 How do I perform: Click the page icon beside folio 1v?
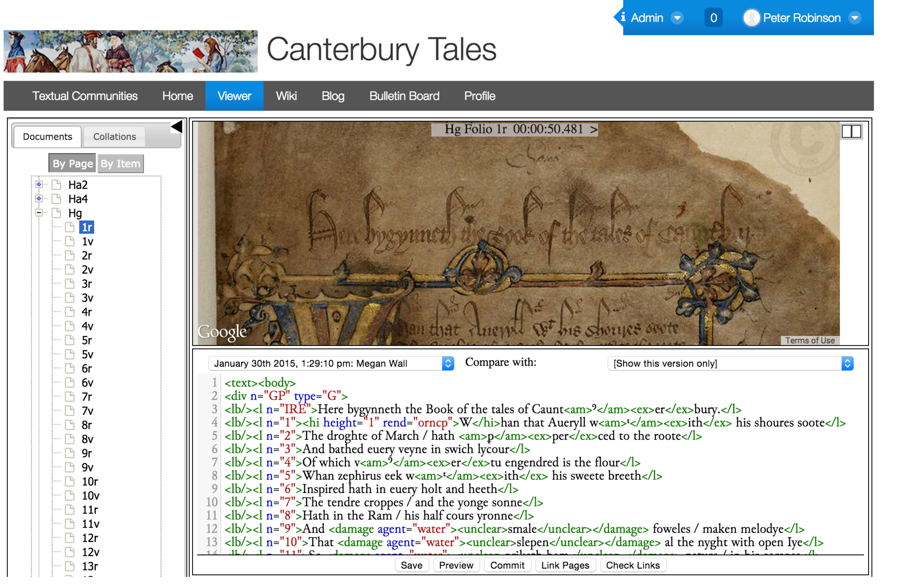[69, 241]
